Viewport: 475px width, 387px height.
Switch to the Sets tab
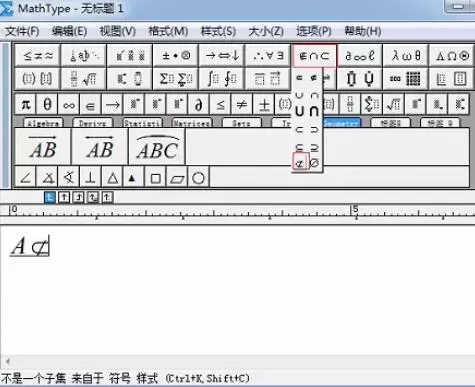click(242, 123)
